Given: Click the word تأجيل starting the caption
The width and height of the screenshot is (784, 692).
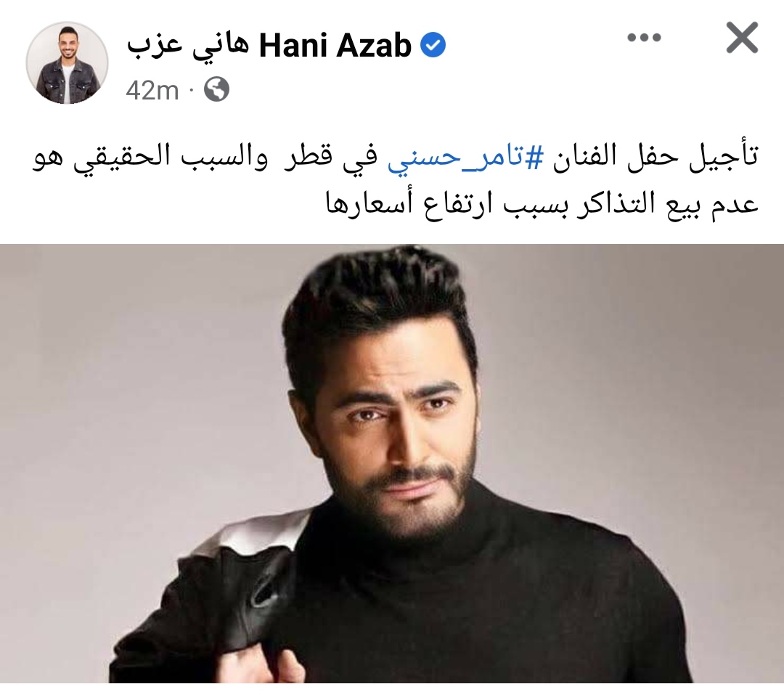Looking at the screenshot, I should 722,158.
